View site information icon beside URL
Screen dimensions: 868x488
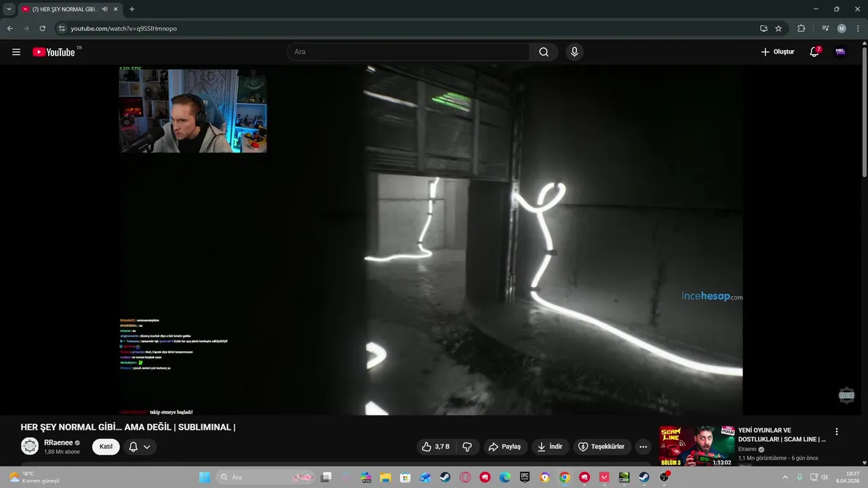62,28
